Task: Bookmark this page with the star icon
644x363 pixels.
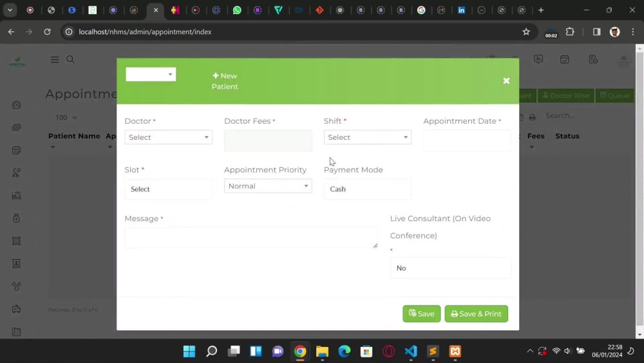Action: point(526,32)
